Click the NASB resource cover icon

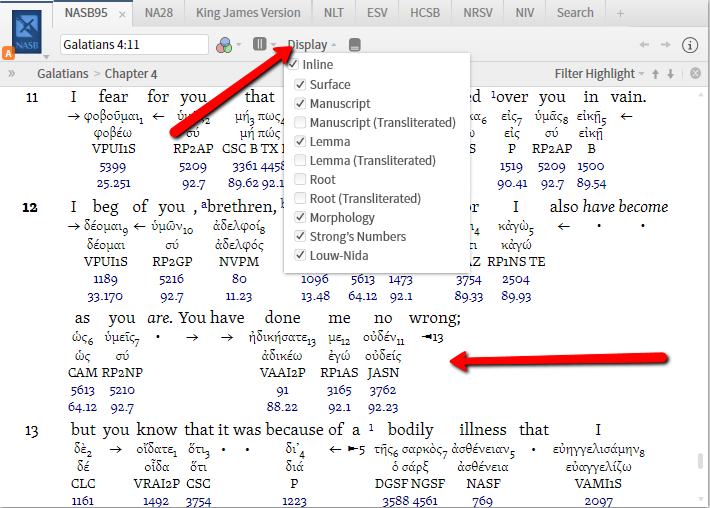coord(27,32)
